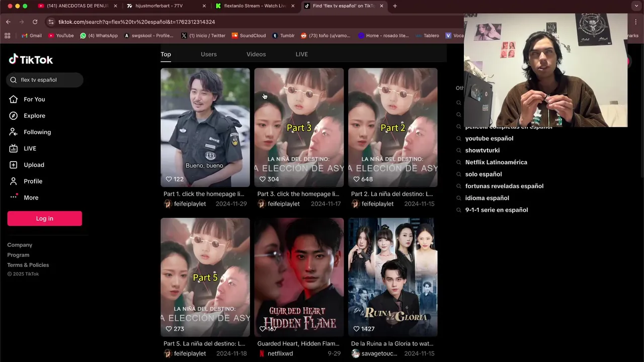Expand the tab list chevron dropdown
This screenshot has width=644, height=362.
636,6
